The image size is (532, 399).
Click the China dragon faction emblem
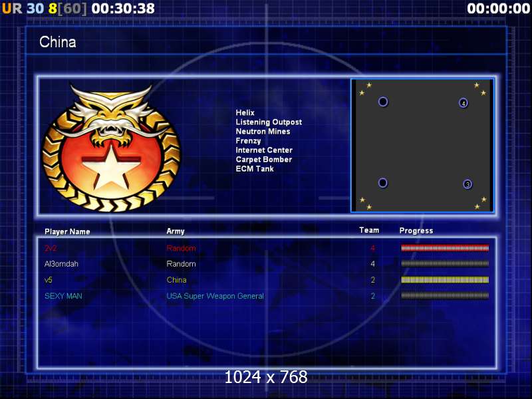coord(112,148)
